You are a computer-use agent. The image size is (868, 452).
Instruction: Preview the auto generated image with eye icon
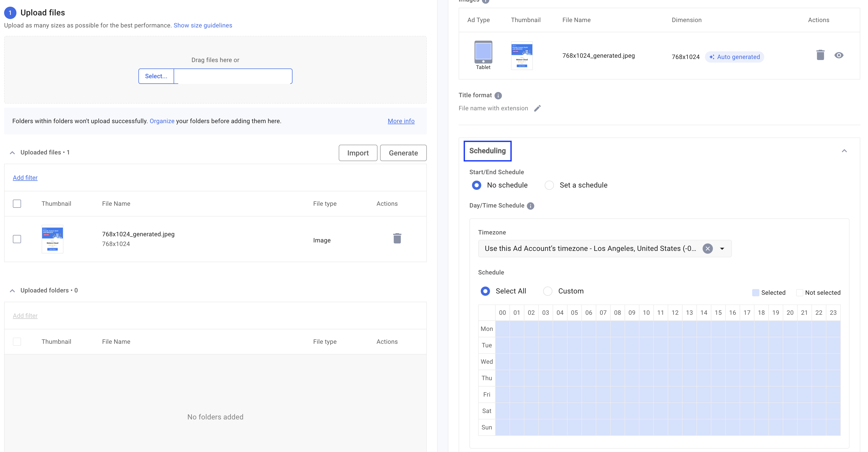[839, 55]
